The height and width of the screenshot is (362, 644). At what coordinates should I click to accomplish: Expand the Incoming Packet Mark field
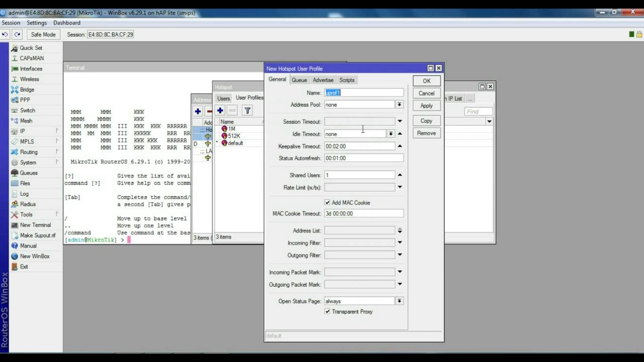pyautogui.click(x=399, y=272)
